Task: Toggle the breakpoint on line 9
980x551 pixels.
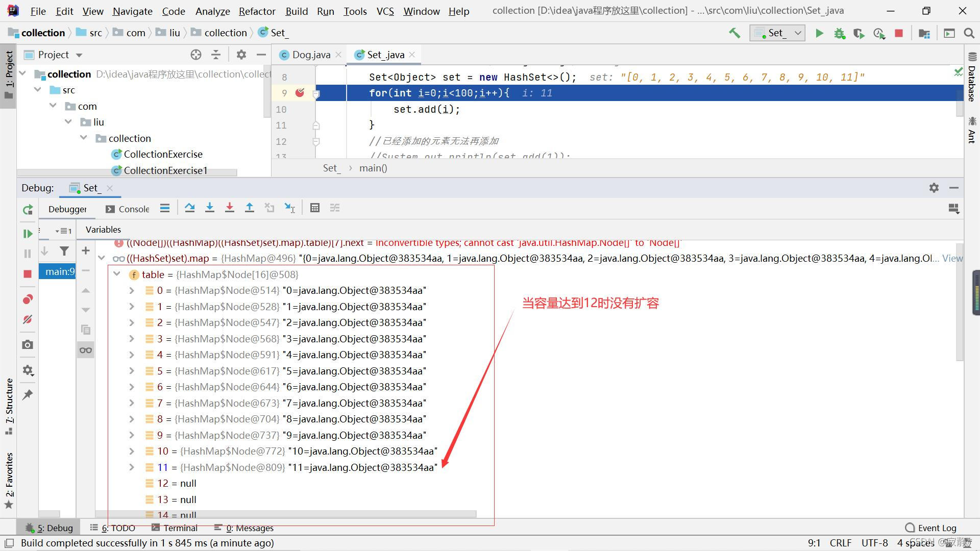Action: tap(300, 93)
